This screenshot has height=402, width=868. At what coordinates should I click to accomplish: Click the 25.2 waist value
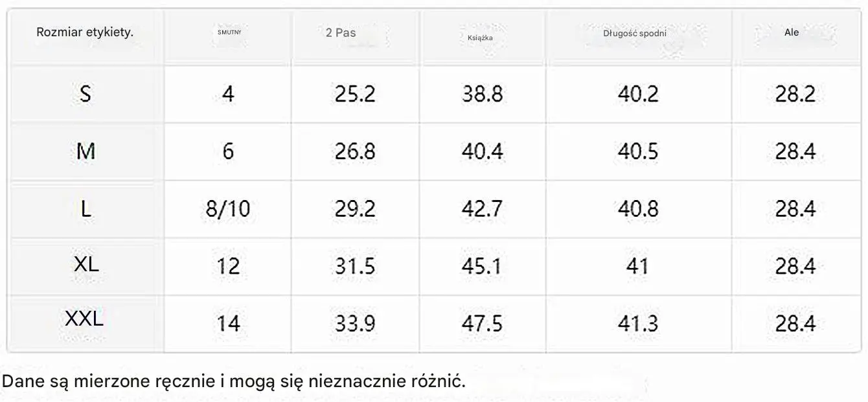pyautogui.click(x=355, y=95)
